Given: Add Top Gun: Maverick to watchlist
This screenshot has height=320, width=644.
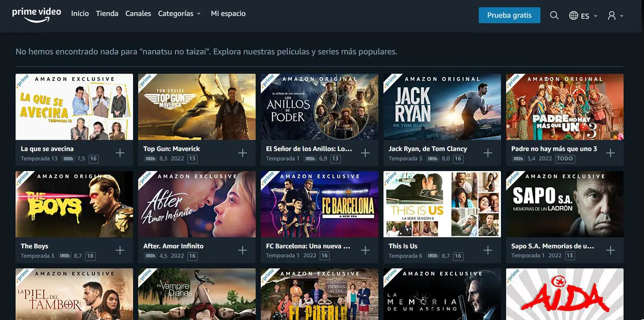Looking at the screenshot, I should 243,153.
